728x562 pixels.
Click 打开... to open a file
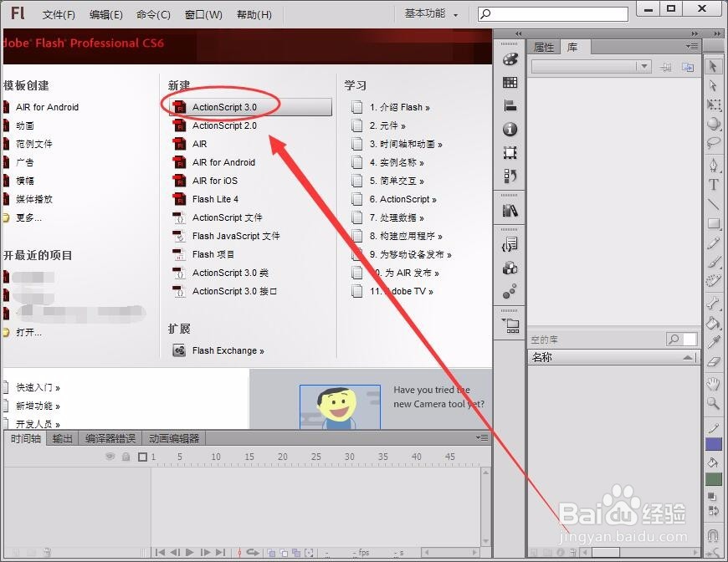click(28, 332)
